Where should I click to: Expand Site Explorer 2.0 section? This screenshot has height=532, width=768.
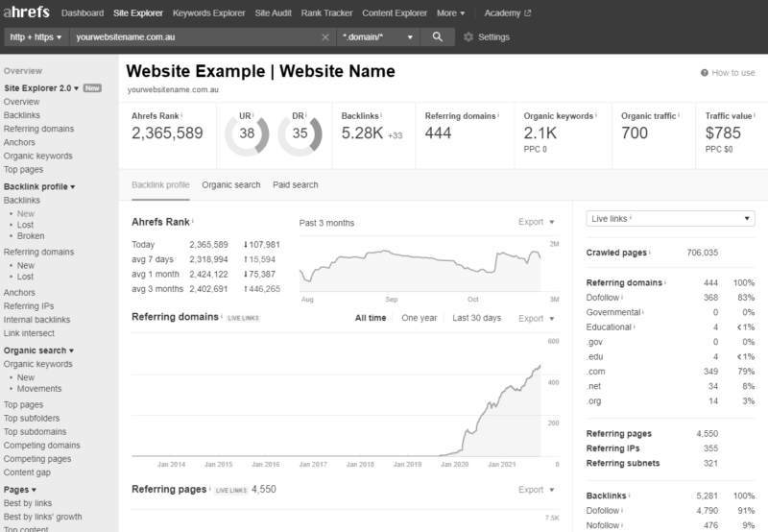click(41, 88)
